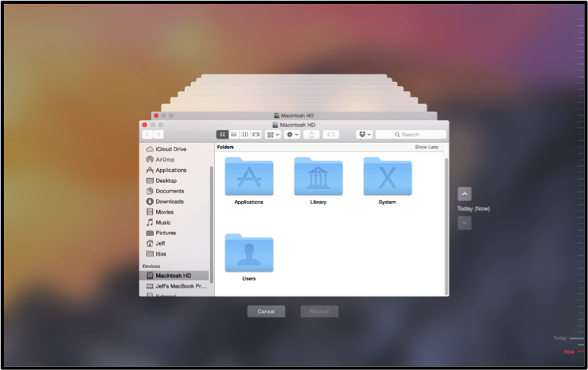Image resolution: width=588 pixels, height=370 pixels.
Task: Select the Users folder icon
Action: click(249, 253)
